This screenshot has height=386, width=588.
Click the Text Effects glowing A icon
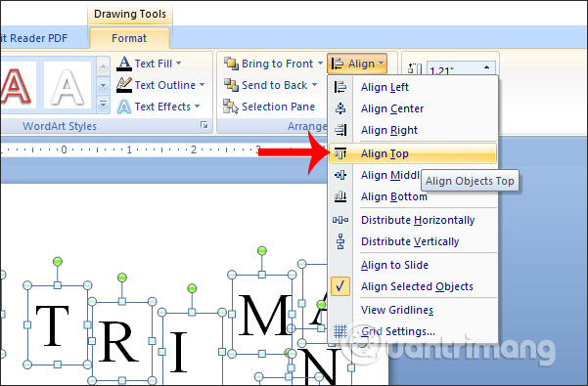coord(124,107)
